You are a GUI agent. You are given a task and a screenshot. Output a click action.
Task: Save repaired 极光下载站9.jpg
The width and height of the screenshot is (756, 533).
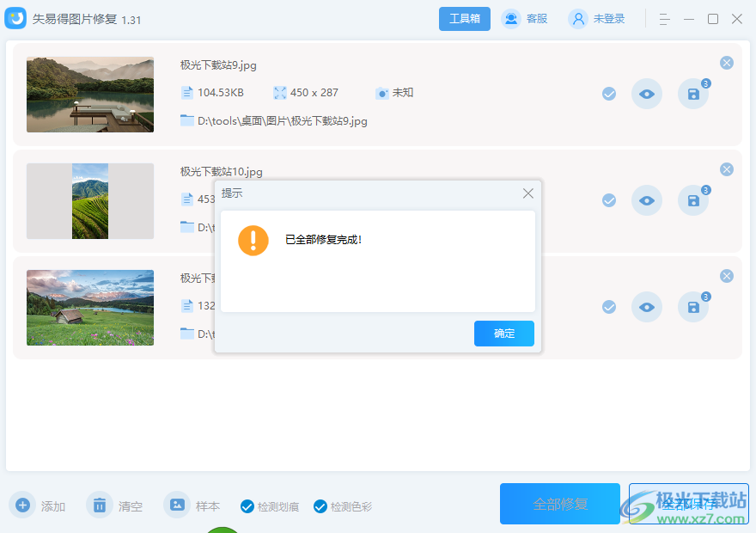pos(693,94)
